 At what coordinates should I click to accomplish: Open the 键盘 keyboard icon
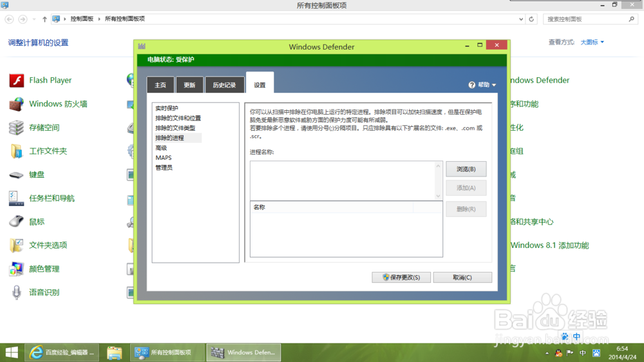(17, 175)
